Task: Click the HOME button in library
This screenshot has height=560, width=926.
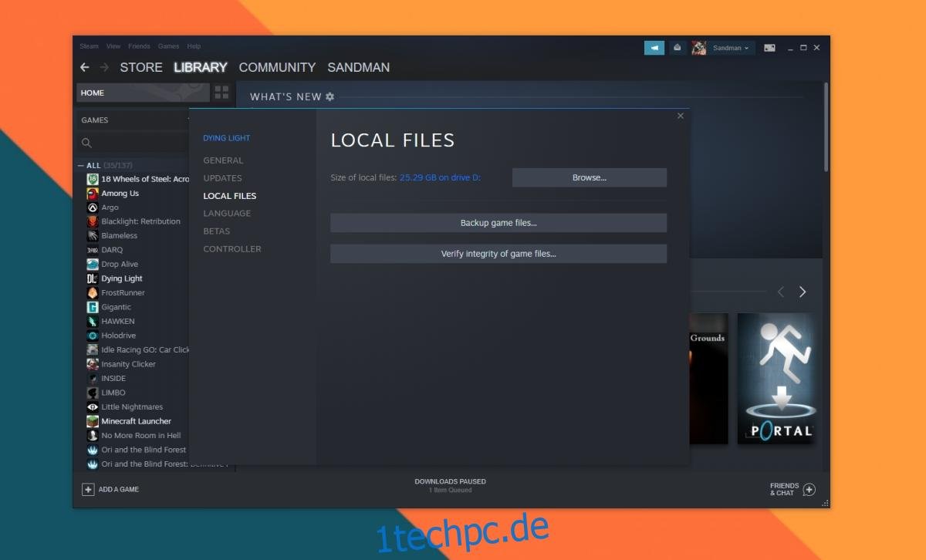Action: [143, 93]
